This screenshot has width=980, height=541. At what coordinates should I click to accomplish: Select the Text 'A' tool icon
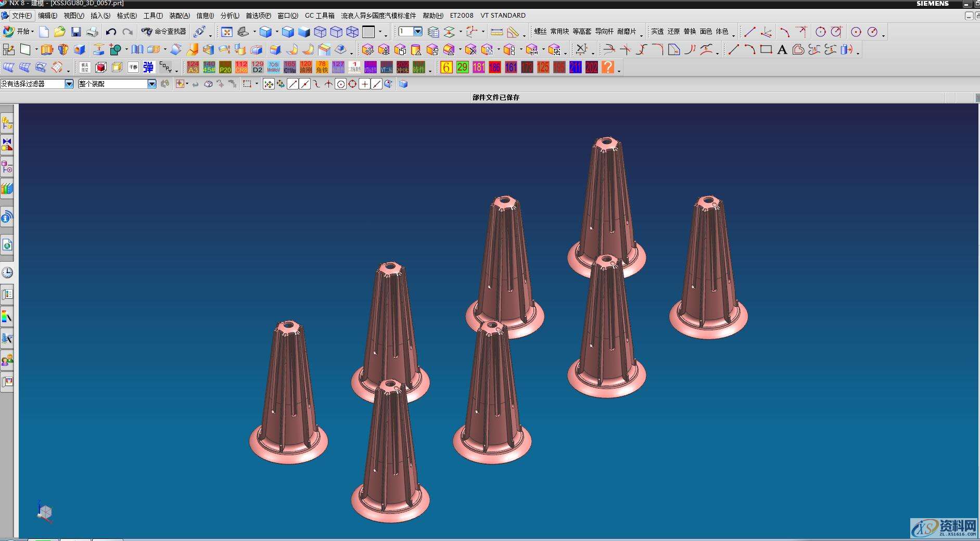[x=782, y=50]
